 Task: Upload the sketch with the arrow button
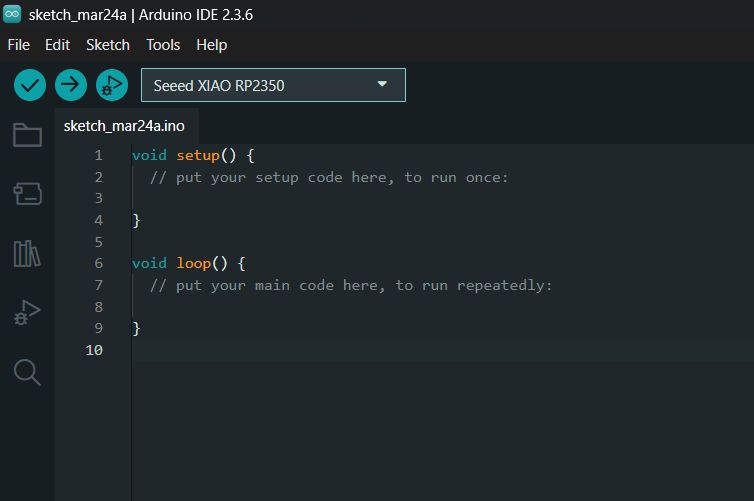(x=71, y=85)
